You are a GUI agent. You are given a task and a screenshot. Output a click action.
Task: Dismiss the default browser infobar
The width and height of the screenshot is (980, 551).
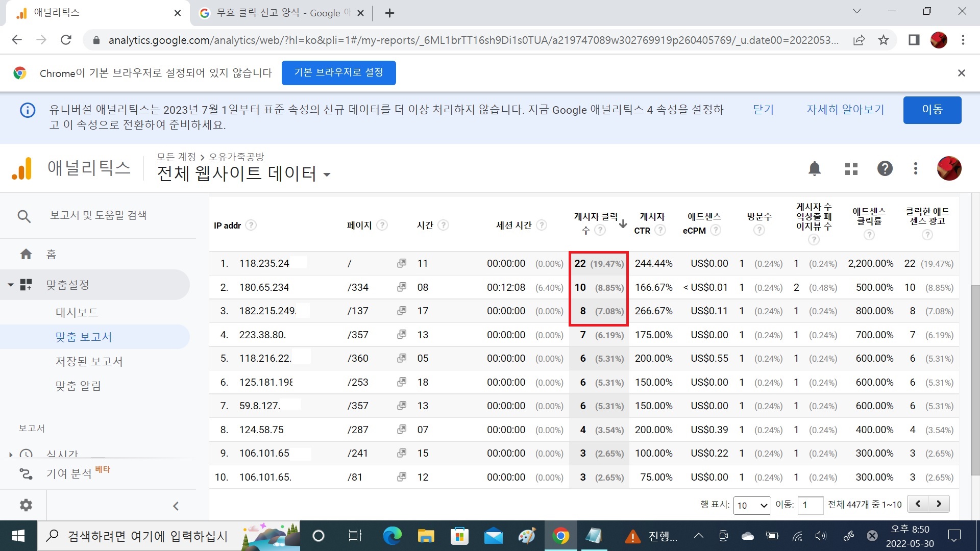962,72
